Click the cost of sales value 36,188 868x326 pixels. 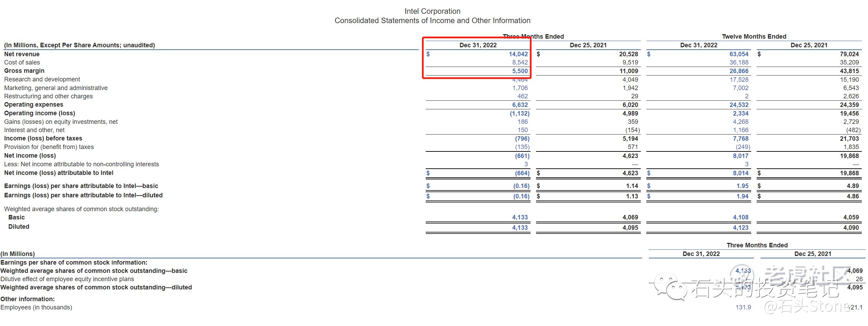pyautogui.click(x=739, y=62)
